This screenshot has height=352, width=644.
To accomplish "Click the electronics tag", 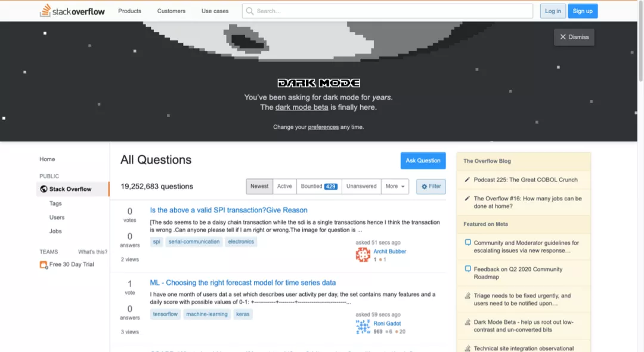I will pos(241,242).
